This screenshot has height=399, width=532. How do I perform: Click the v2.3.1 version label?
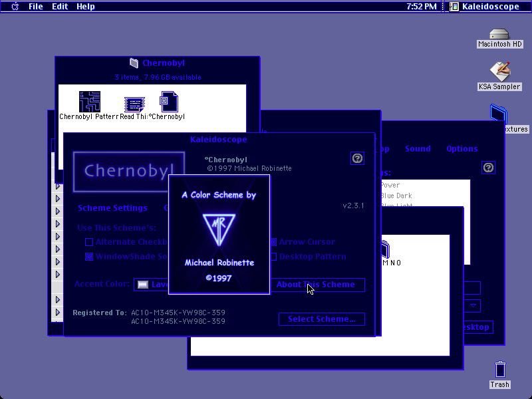tap(353, 205)
